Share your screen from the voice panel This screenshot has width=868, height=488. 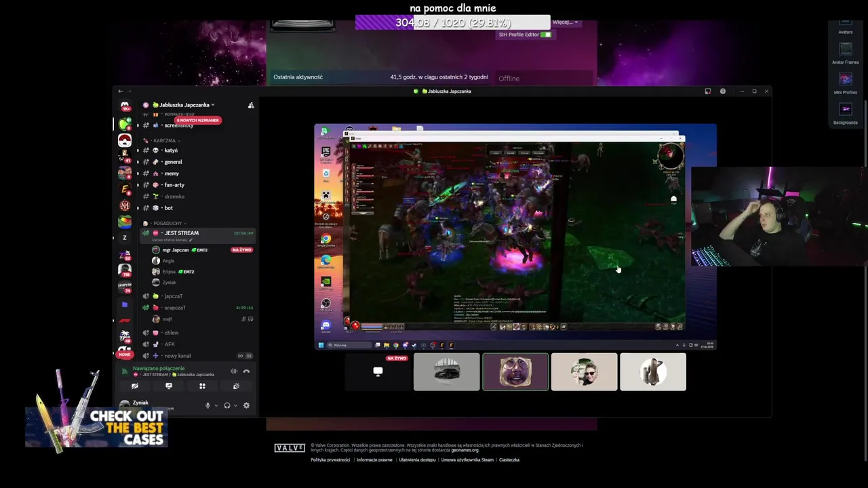169,386
